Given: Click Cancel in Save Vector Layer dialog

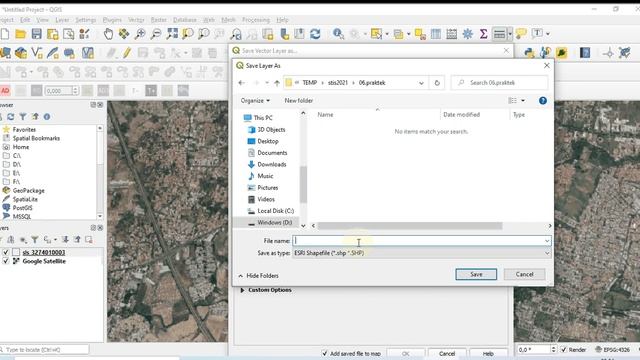Looking at the screenshot, I should point(447,353).
